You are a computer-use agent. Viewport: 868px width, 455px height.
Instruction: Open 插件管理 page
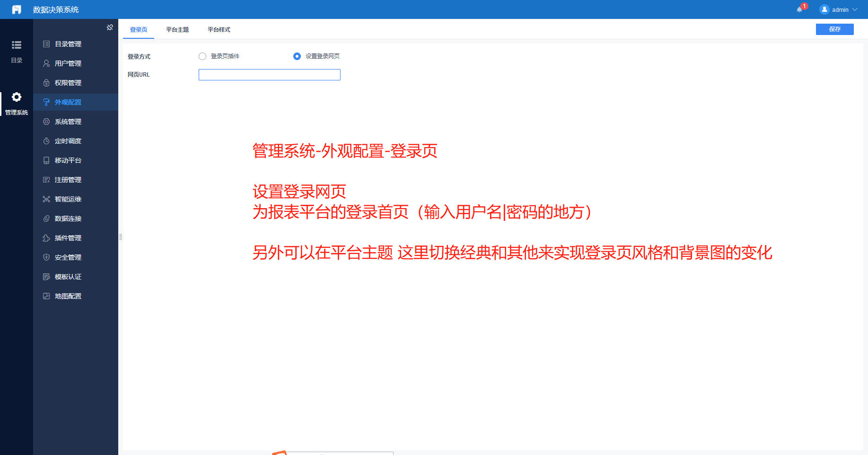point(76,238)
